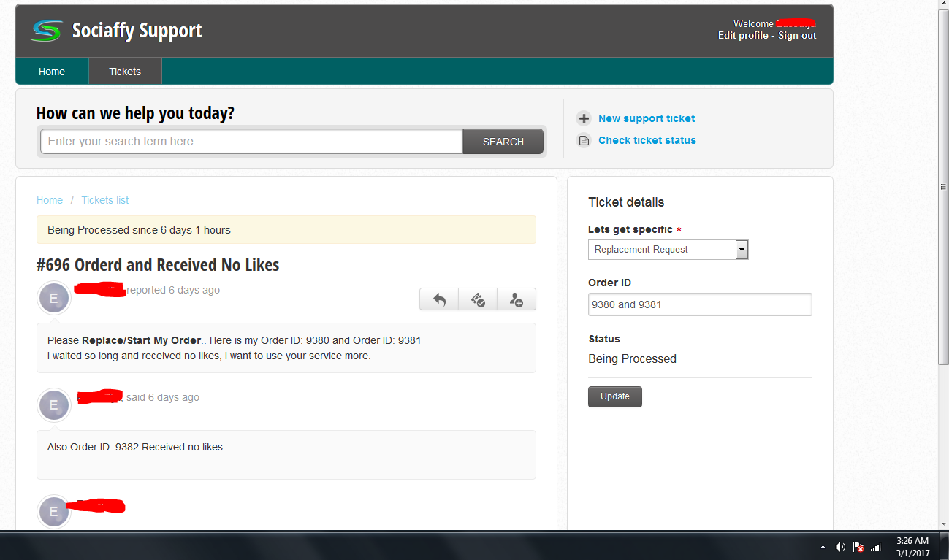Open Action Center flag icon in tray
The image size is (949, 560).
tap(858, 547)
